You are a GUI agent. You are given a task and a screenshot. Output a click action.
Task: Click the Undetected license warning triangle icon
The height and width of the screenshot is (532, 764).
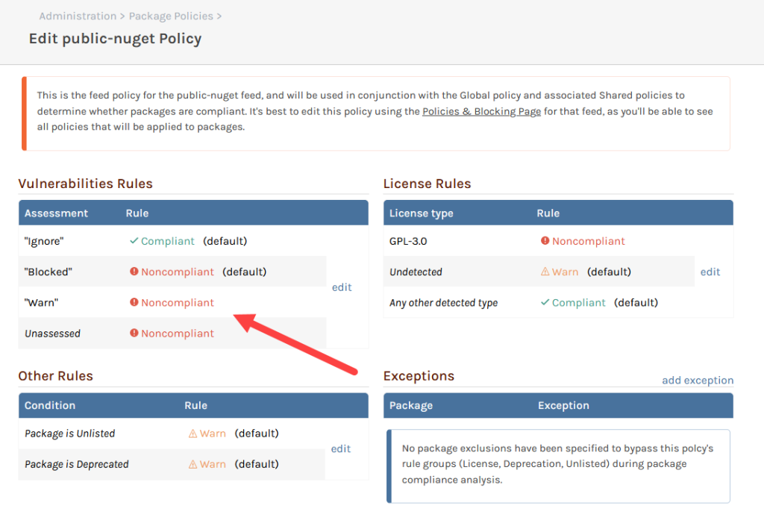pos(545,272)
